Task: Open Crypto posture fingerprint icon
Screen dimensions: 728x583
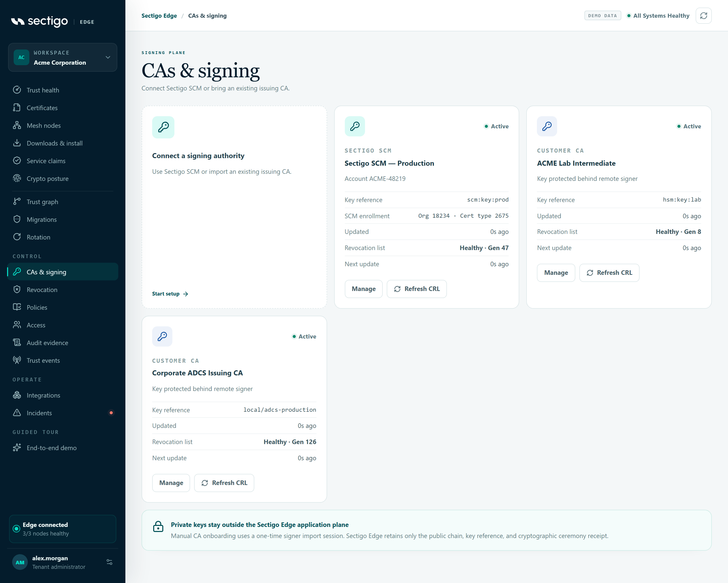Action: (17, 178)
